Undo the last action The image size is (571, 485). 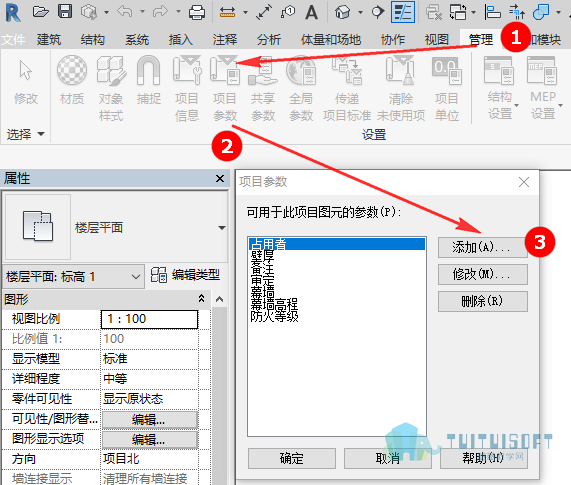click(x=125, y=12)
